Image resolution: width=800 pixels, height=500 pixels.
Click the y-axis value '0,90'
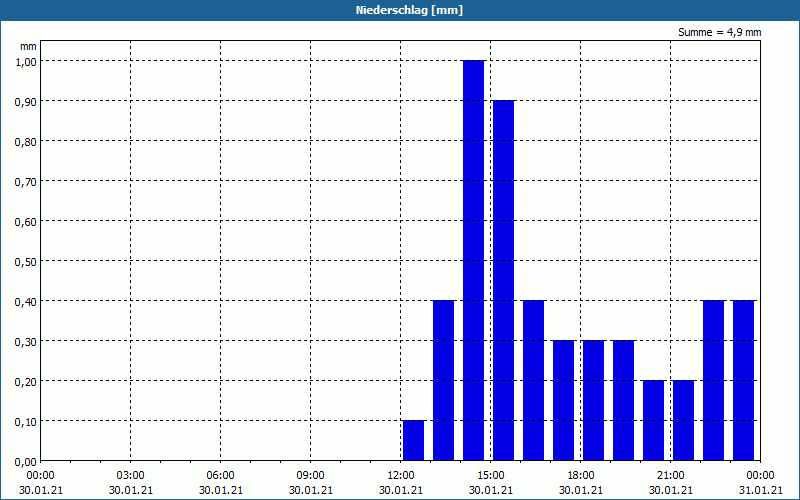click(26, 101)
